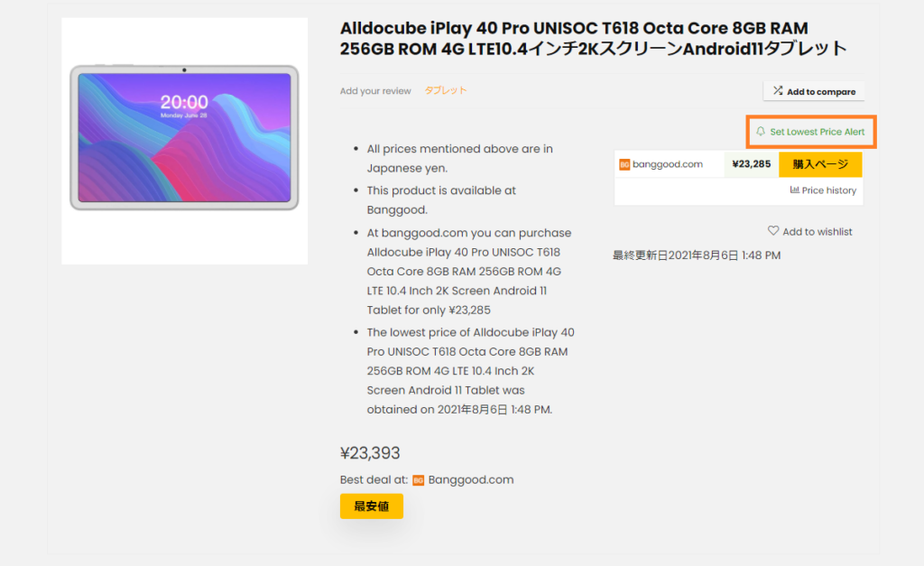Image resolution: width=924 pixels, height=566 pixels.
Task: Click the ¥23,285 price in store row
Action: 751,164
